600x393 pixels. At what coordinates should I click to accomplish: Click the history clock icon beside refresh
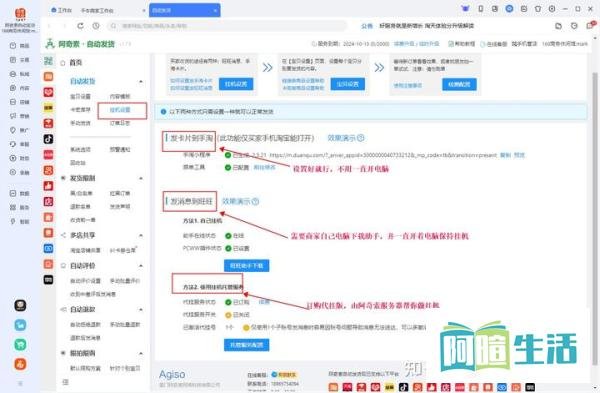96,26
